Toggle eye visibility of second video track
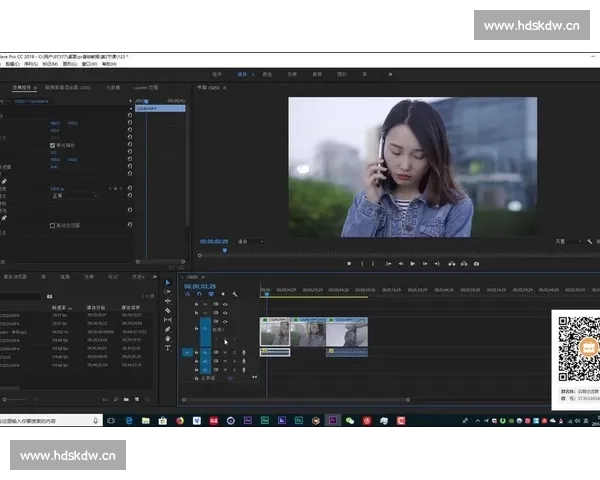The image size is (600, 480). pyautogui.click(x=225, y=313)
